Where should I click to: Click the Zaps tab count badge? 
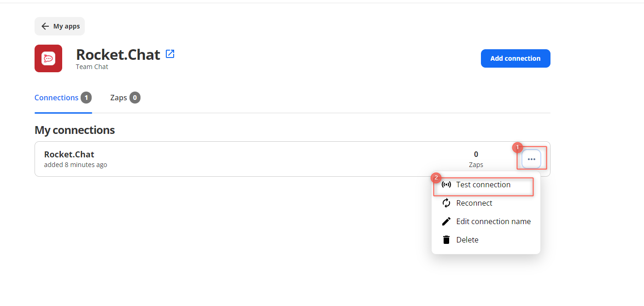tap(135, 98)
